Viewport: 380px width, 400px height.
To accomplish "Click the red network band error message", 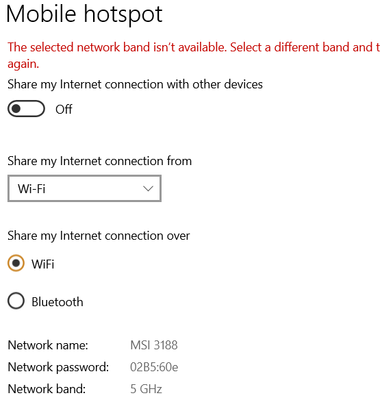I will (x=194, y=55).
